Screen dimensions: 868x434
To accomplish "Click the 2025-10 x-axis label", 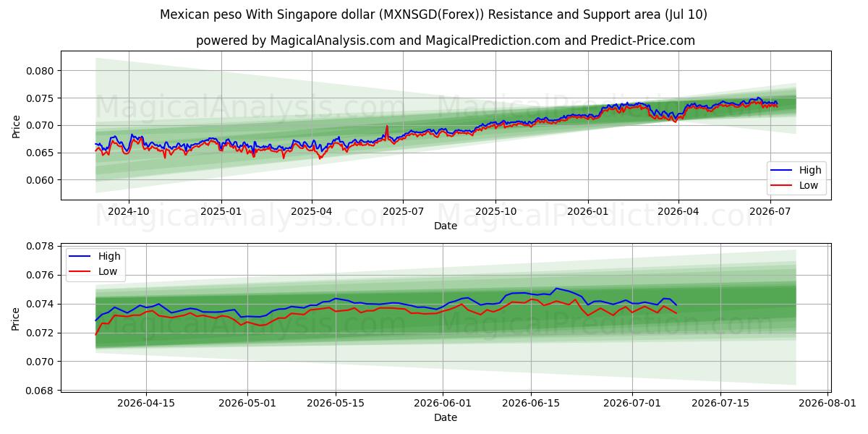I will (495, 211).
